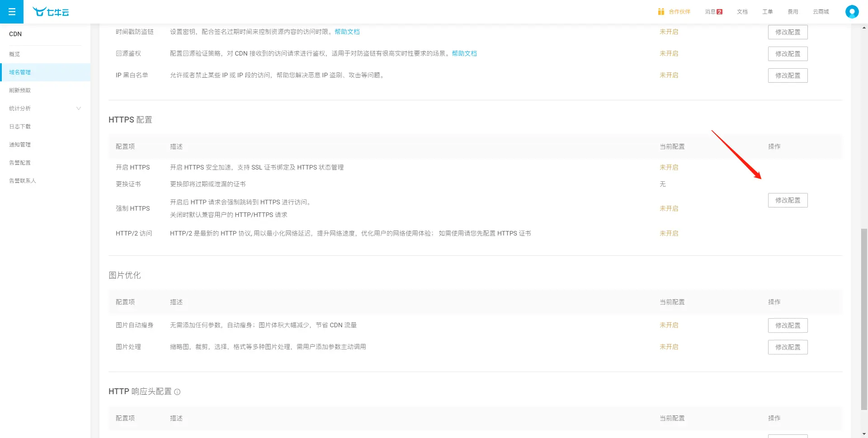Click 修改配置 for 图片自动瘦身

pyautogui.click(x=788, y=325)
